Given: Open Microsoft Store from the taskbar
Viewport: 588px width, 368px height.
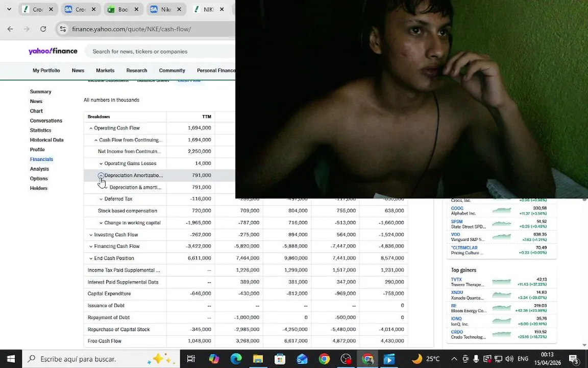Looking at the screenshot, I should [280, 359].
